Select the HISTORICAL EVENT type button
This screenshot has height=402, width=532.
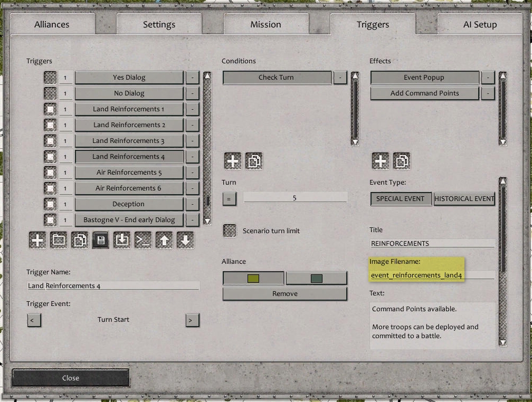pos(464,199)
